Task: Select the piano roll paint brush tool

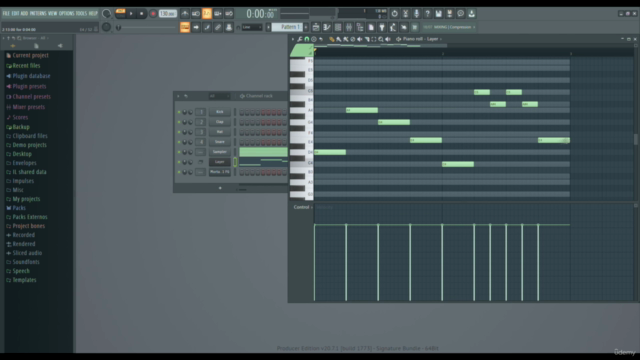Action: tap(339, 39)
